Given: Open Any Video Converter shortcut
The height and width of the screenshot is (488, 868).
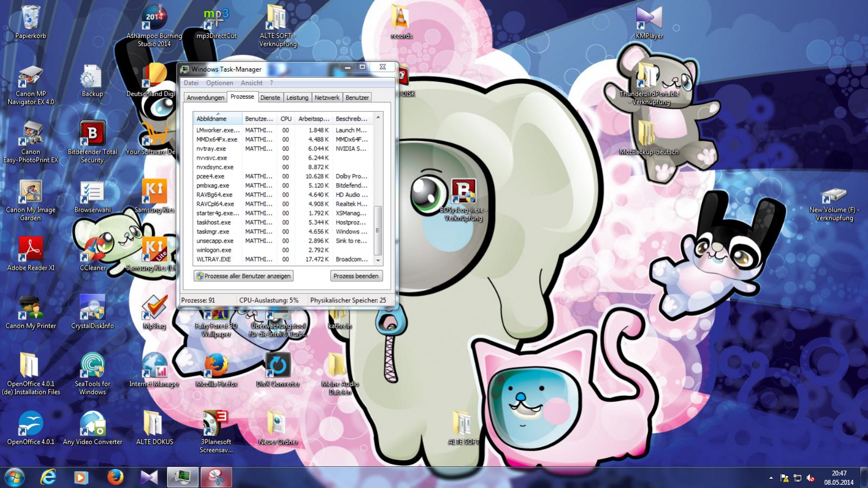Looking at the screenshot, I should (x=92, y=428).
